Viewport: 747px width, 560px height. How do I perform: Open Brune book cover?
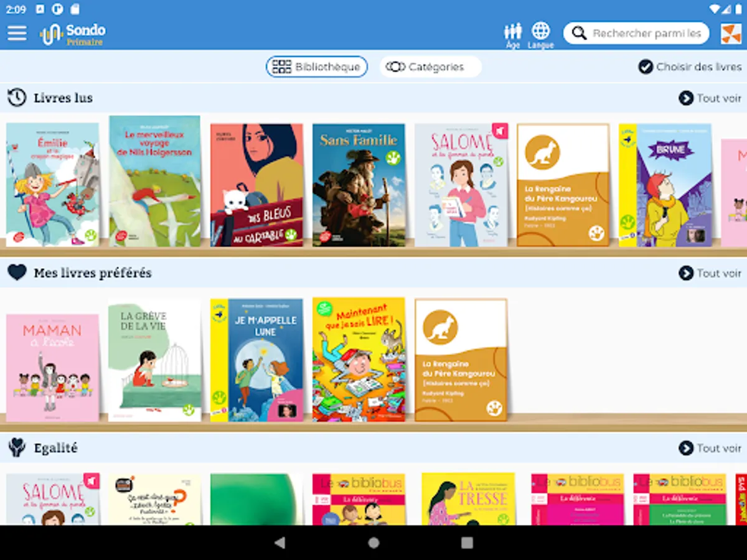665,185
